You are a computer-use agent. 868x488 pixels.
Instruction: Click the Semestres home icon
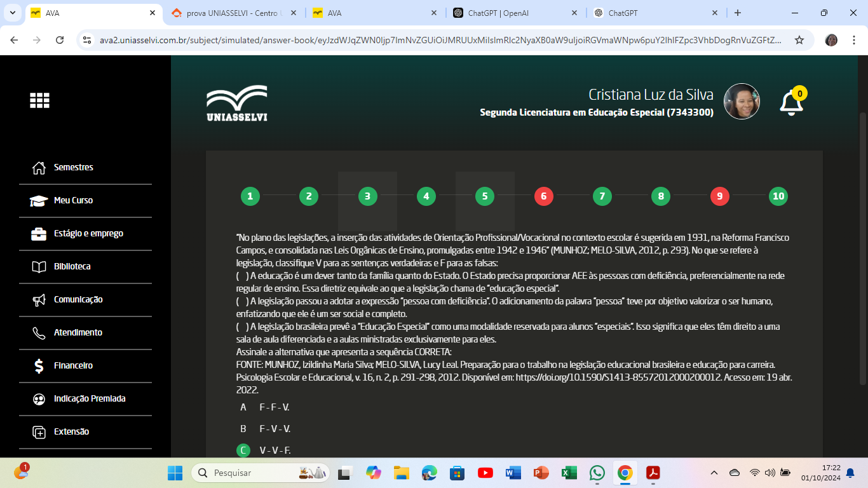coord(39,168)
